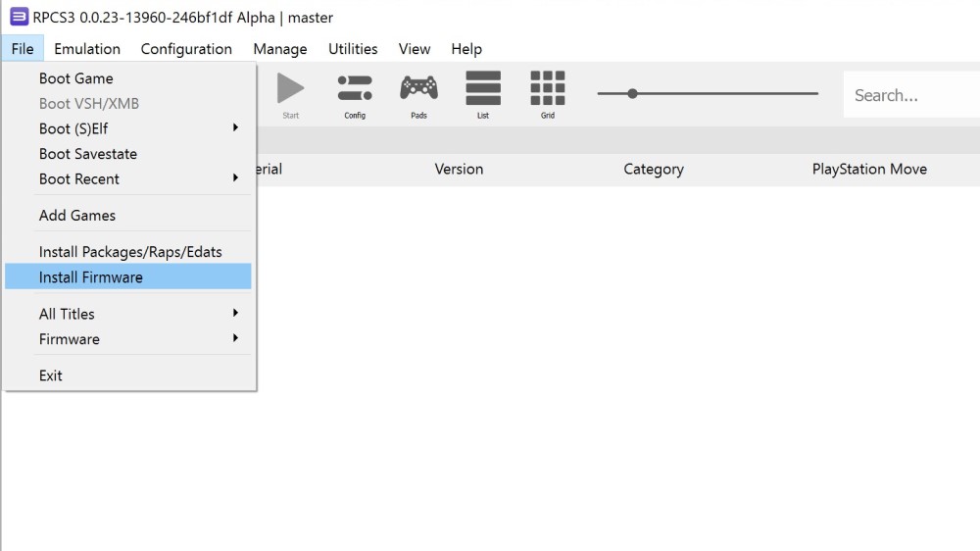Click the Start play icon in toolbar
The image size is (980, 551).
click(x=290, y=89)
